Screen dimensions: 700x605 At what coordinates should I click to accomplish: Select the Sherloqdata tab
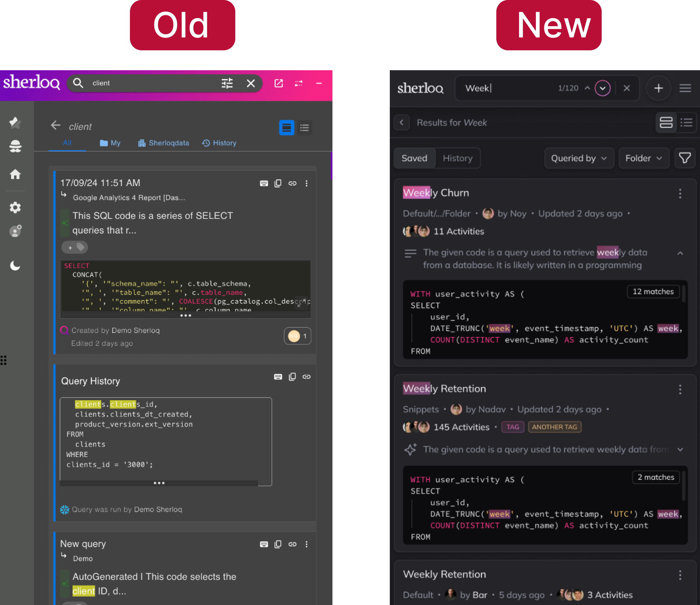164,143
